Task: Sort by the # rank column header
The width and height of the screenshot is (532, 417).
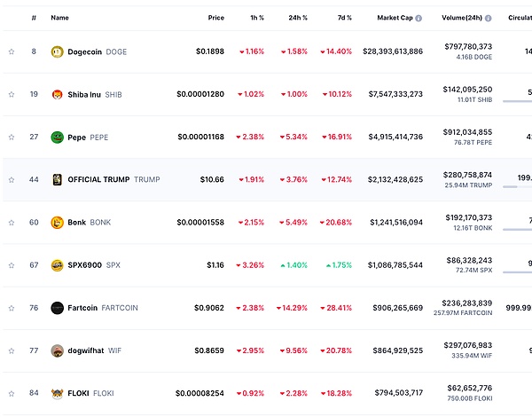Action: (x=34, y=18)
